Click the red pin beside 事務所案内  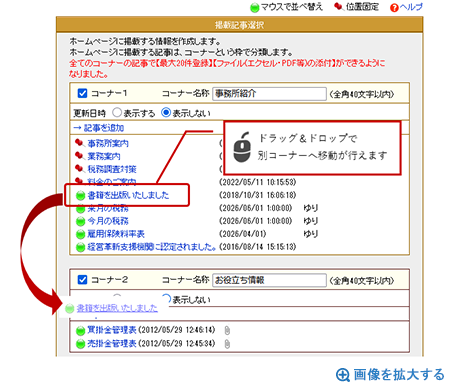coord(79,143)
